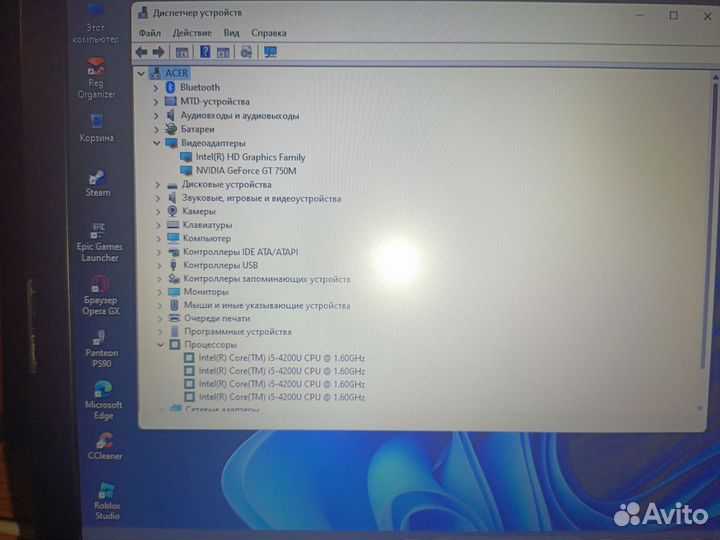This screenshot has height=540, width=720.
Task: Select the Bluetooth category icon
Action: tap(170, 87)
